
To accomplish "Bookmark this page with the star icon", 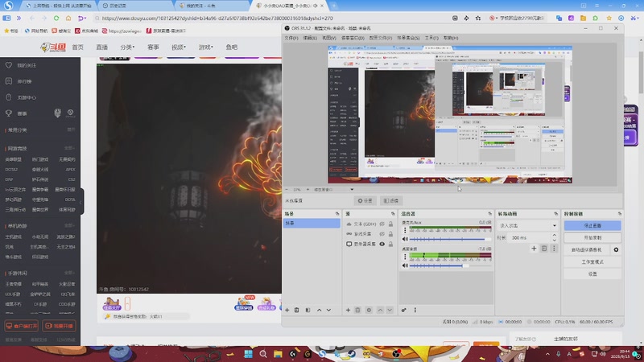I will pyautogui.click(x=478, y=18).
